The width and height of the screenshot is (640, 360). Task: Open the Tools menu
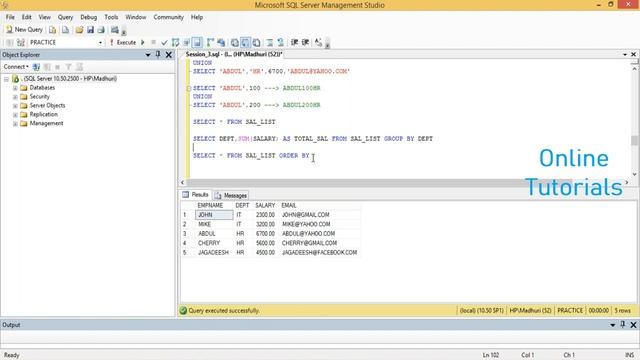point(111,17)
